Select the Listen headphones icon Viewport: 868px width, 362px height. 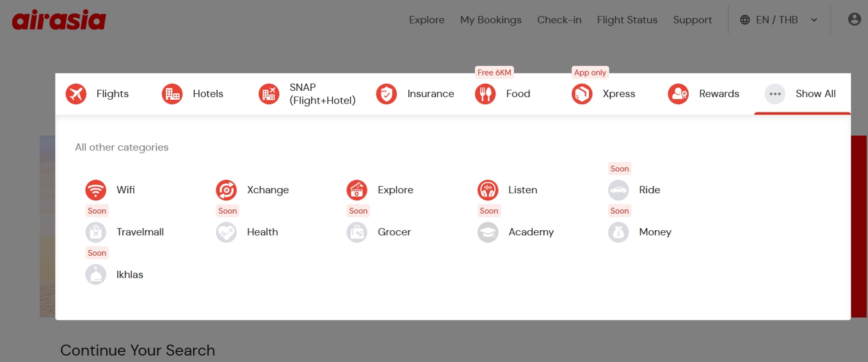tap(488, 190)
